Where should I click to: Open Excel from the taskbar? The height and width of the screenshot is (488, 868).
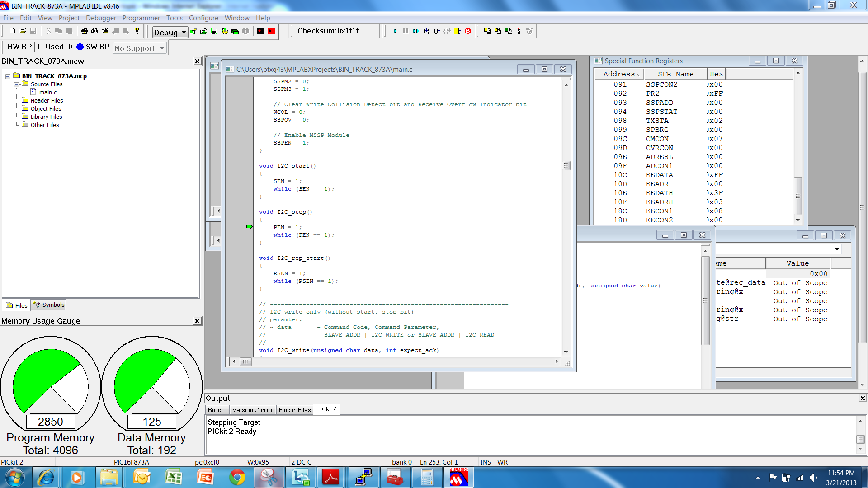tap(174, 478)
